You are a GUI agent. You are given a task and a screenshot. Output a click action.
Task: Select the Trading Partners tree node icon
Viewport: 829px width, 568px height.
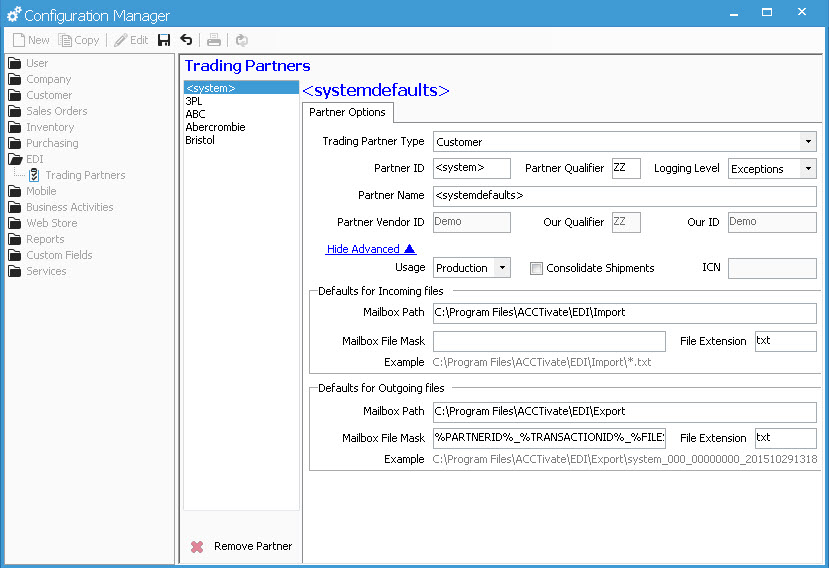(x=34, y=175)
